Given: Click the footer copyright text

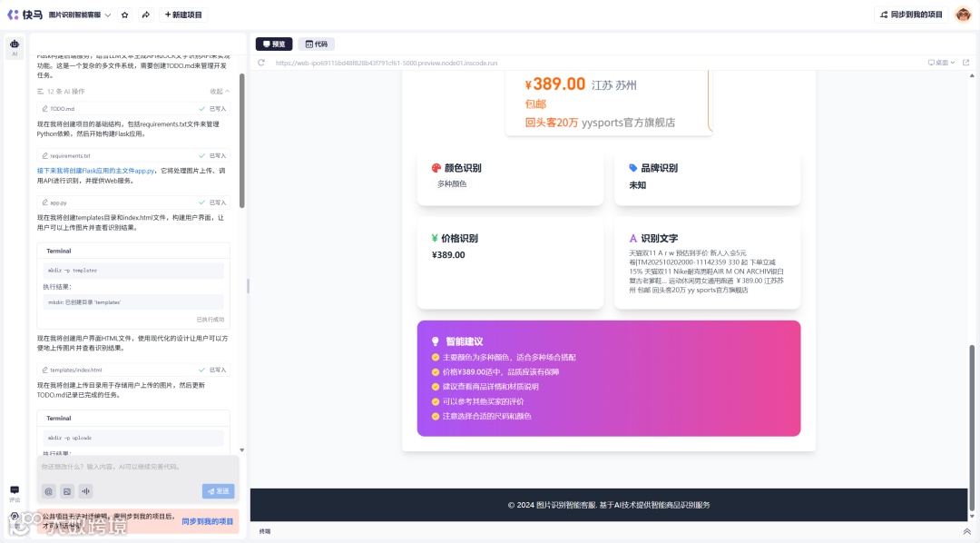Looking at the screenshot, I should coord(609,505).
